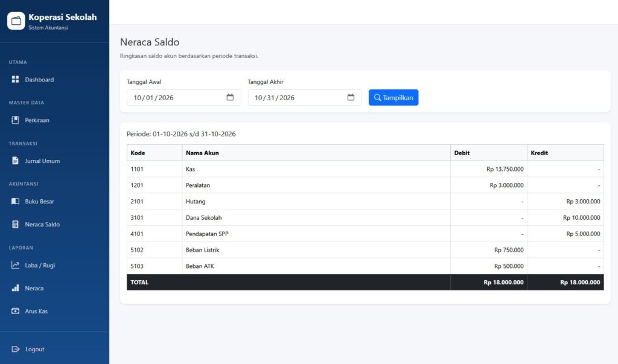
Task: Select the Beban ATK account name
Action: (200, 266)
